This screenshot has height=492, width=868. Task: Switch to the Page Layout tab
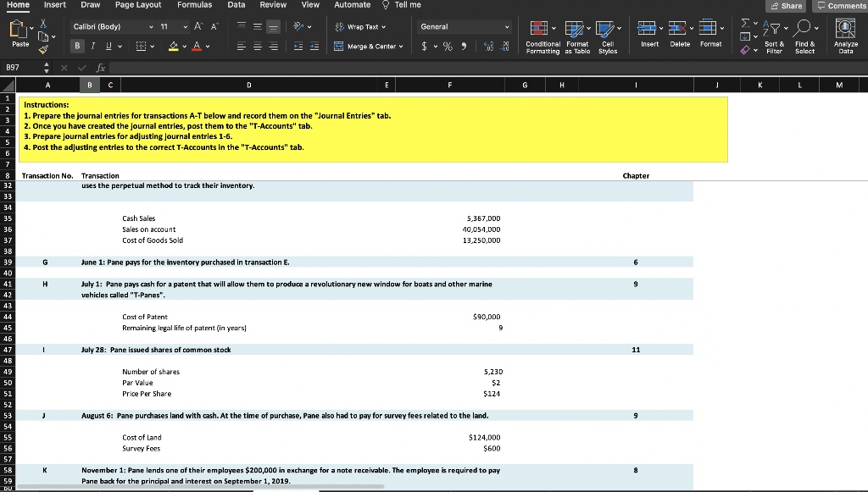138,5
